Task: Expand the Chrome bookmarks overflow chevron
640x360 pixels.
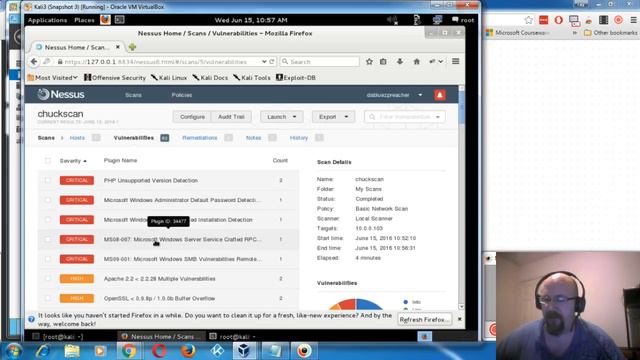Action: (x=575, y=33)
